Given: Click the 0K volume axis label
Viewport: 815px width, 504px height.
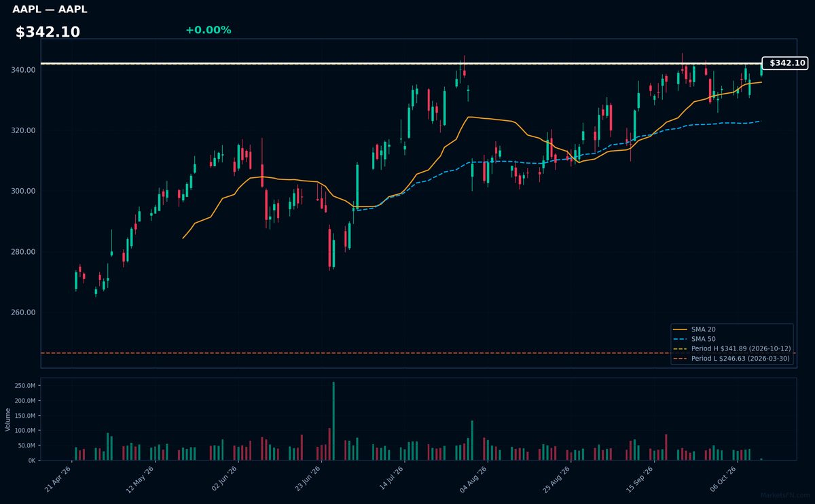Looking at the screenshot, I should [32, 461].
